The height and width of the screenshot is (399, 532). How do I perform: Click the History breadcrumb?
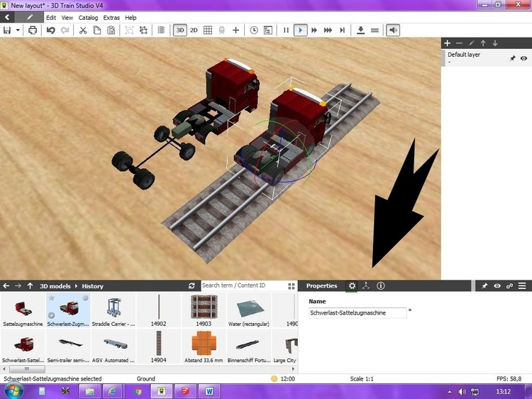click(92, 286)
